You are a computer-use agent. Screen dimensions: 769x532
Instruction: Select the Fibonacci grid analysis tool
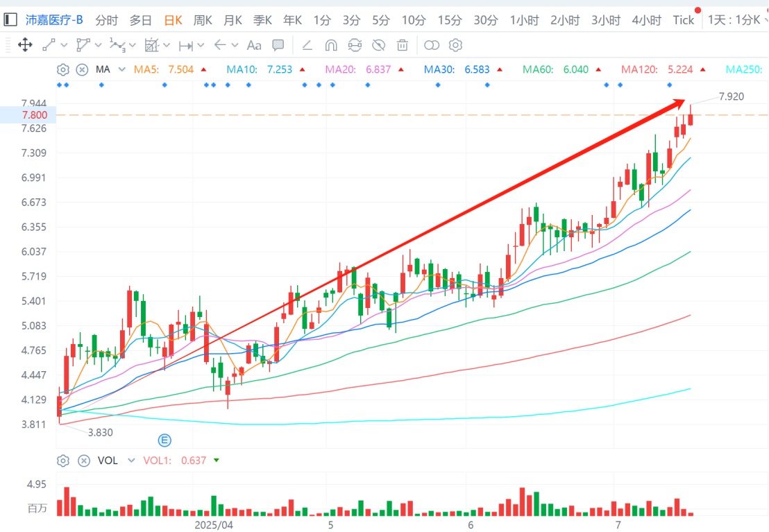(151, 45)
